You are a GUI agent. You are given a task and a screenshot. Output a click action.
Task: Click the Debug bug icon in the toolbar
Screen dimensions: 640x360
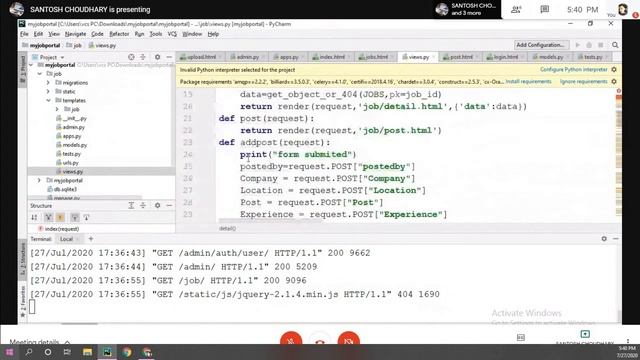(589, 45)
